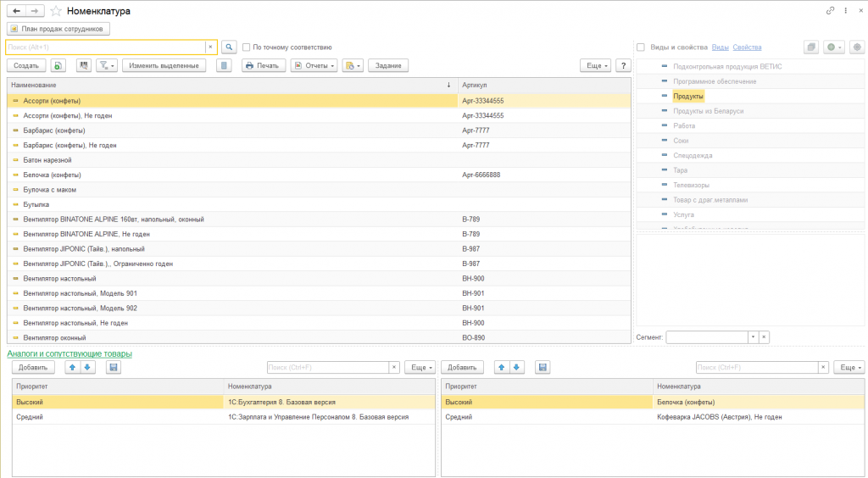Open the document-with-clock dropdown
The image size is (868, 478).
tap(353, 65)
